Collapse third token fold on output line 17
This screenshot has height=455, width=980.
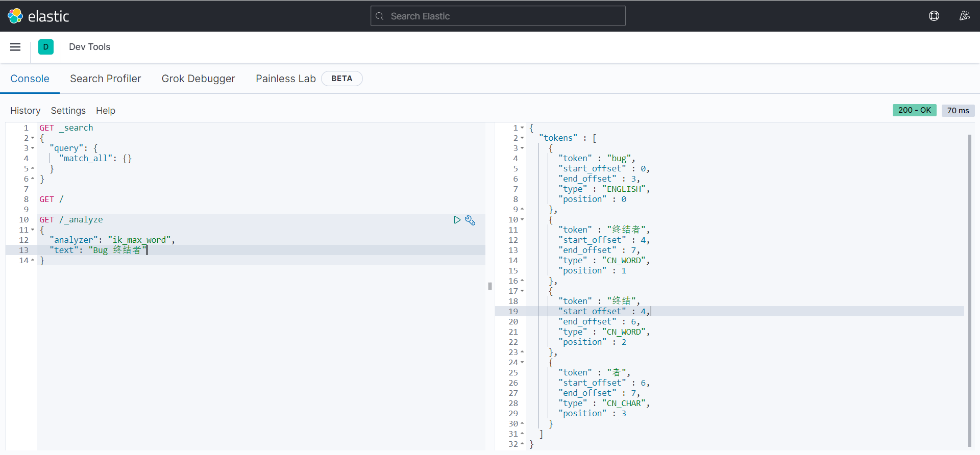[522, 291]
